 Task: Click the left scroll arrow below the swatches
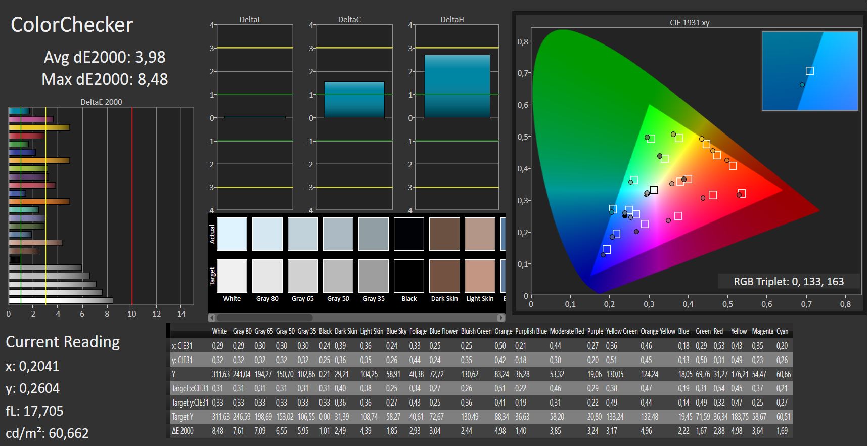(x=212, y=318)
